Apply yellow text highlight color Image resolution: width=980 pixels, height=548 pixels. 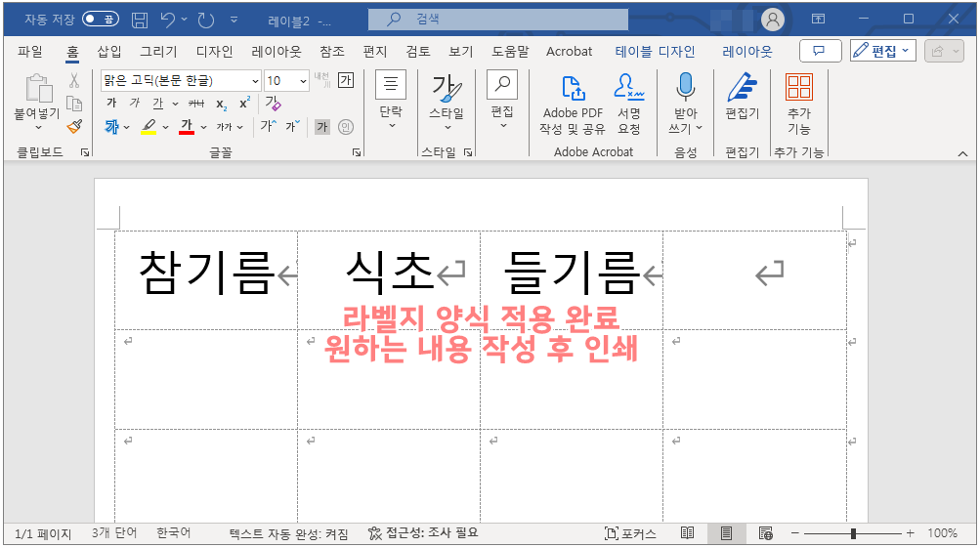tap(149, 127)
